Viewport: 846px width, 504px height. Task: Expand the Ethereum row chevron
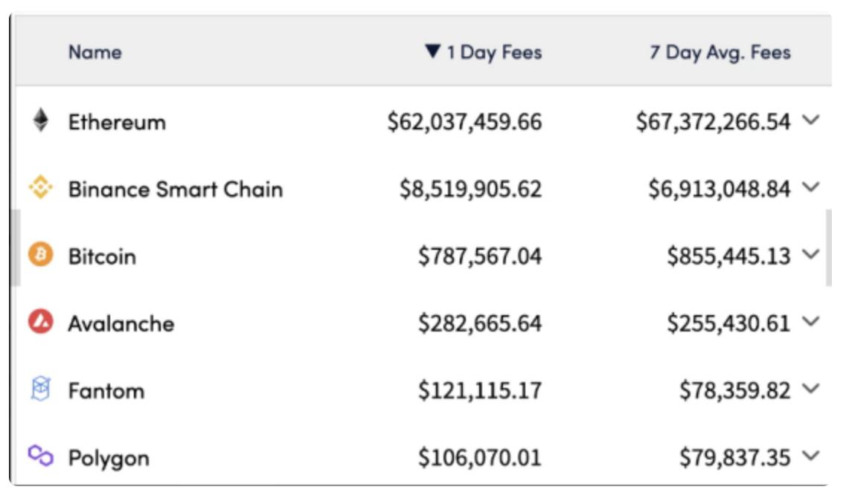tap(811, 120)
